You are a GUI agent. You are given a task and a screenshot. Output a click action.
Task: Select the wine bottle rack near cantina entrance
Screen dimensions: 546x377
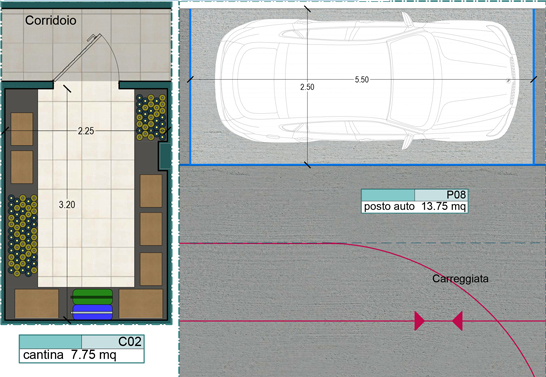tap(151, 117)
